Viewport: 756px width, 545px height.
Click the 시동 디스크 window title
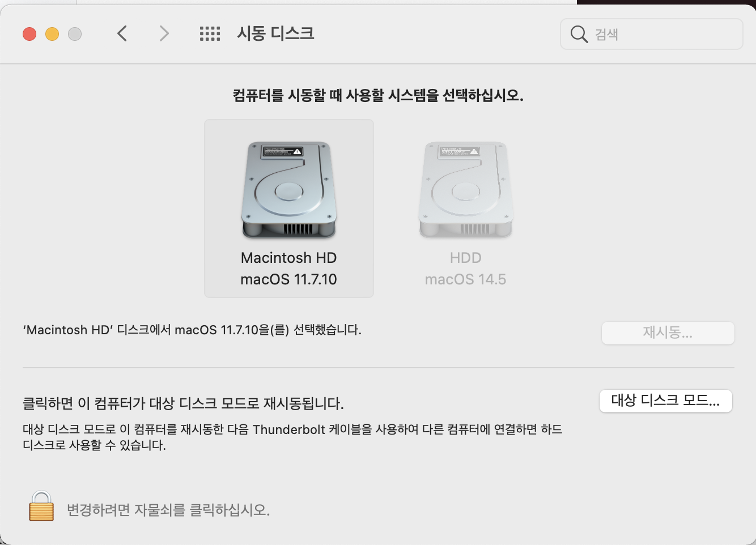pyautogui.click(x=275, y=33)
